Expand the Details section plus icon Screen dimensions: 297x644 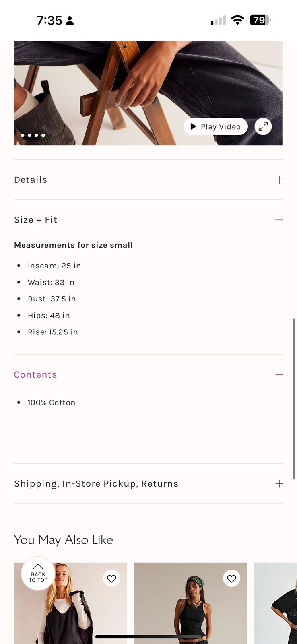click(279, 180)
